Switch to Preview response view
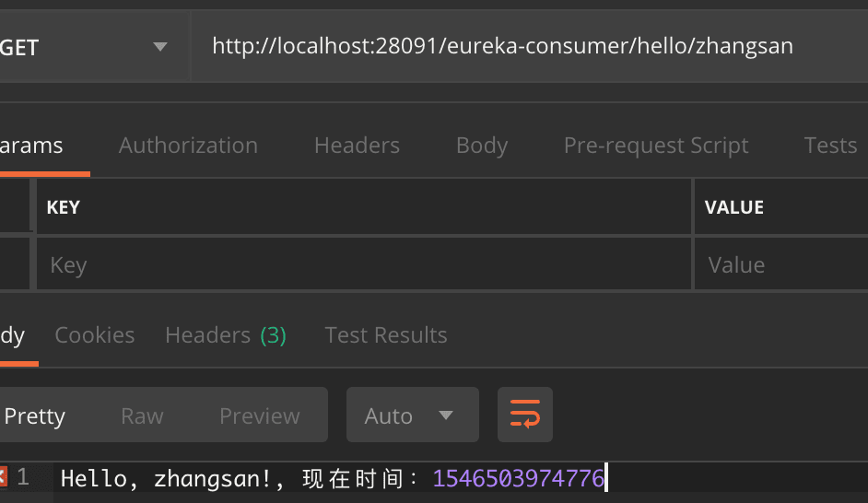868x503 pixels. [259, 416]
